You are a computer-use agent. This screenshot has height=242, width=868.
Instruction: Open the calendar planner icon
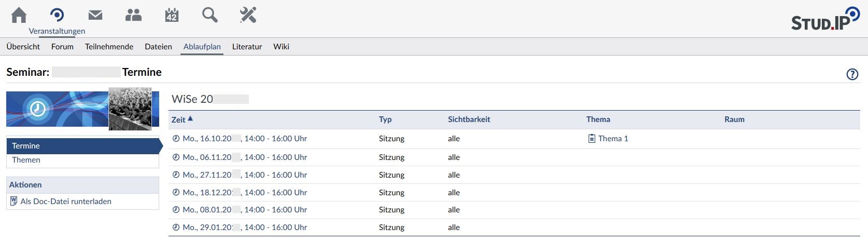172,15
